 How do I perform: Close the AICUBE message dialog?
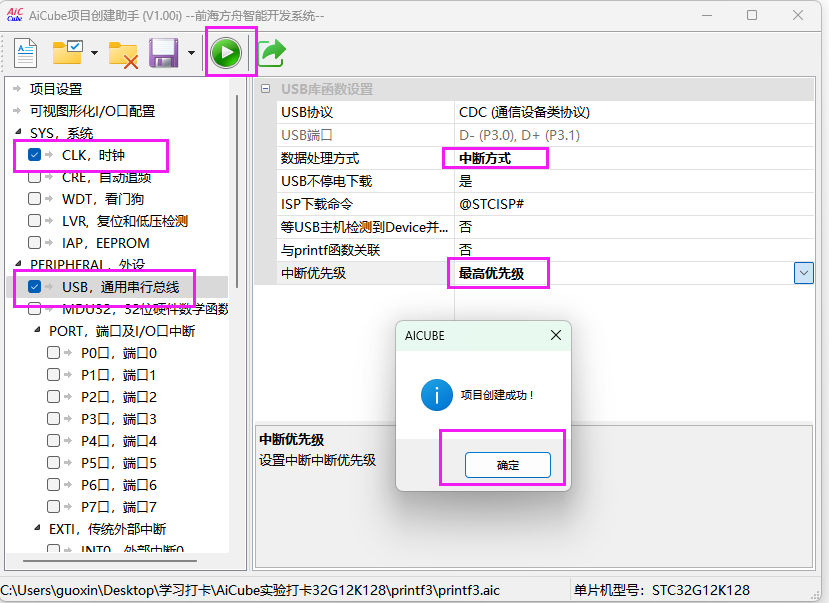556,335
